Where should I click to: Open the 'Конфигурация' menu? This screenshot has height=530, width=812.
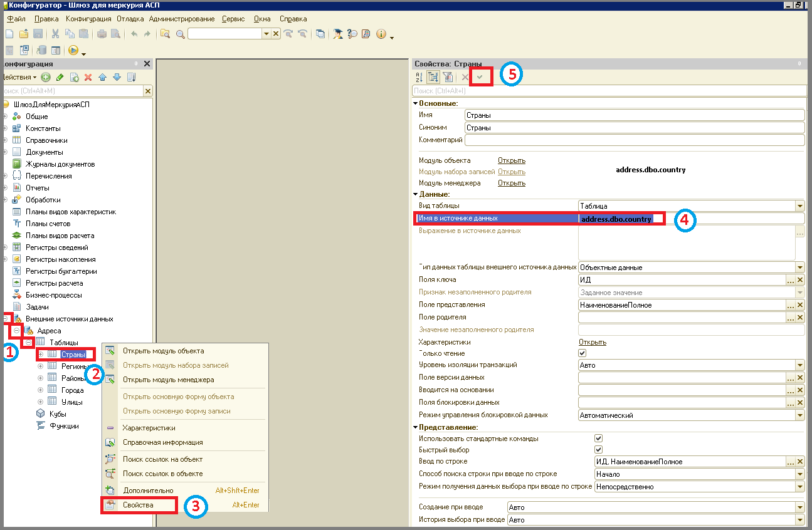pos(88,19)
